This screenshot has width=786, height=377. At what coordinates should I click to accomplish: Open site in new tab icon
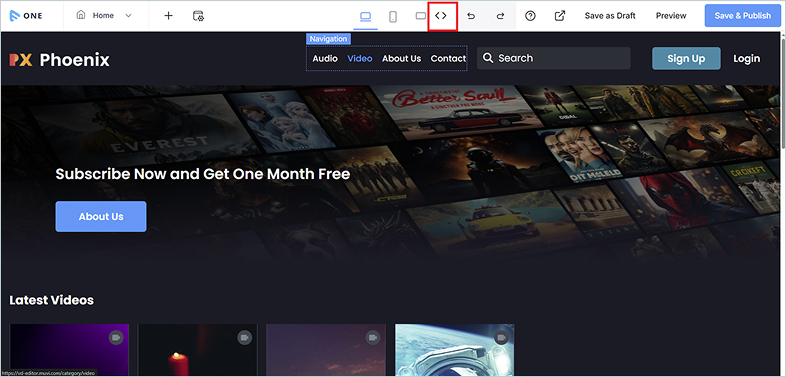point(560,16)
